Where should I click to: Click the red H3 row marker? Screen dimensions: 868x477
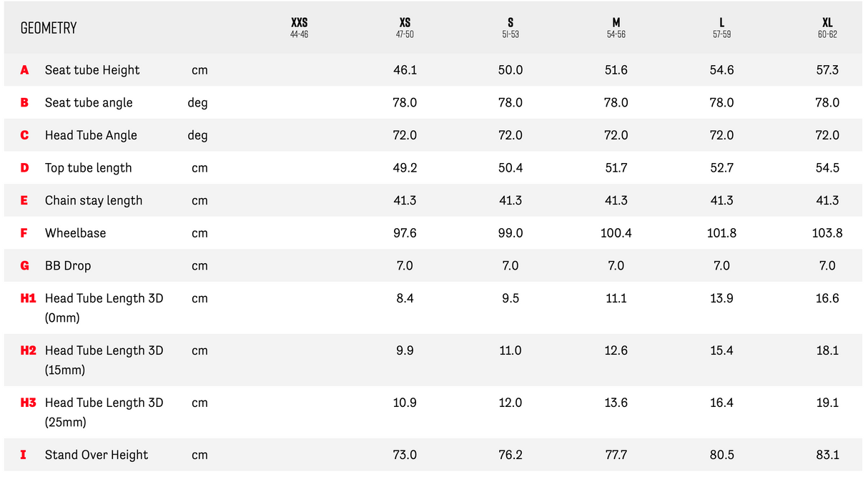(28, 403)
